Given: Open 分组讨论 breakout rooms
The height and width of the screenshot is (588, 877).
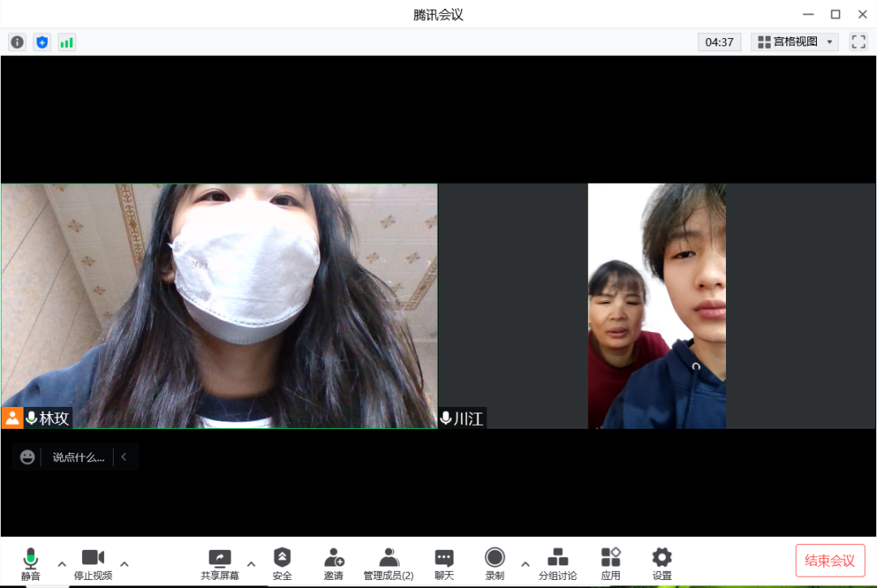Looking at the screenshot, I should [558, 564].
